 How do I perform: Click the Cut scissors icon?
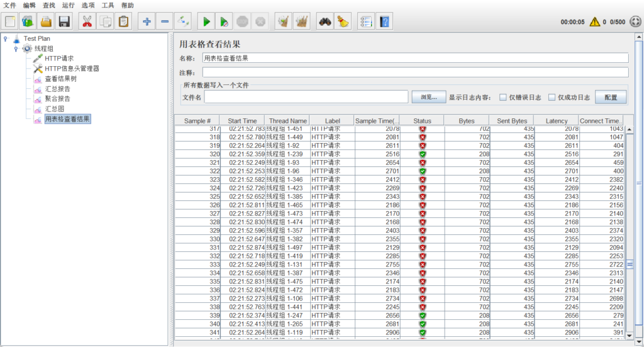click(87, 21)
